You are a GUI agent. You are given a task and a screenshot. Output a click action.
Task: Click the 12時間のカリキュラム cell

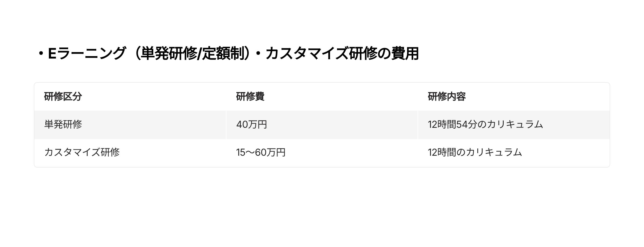[475, 152]
